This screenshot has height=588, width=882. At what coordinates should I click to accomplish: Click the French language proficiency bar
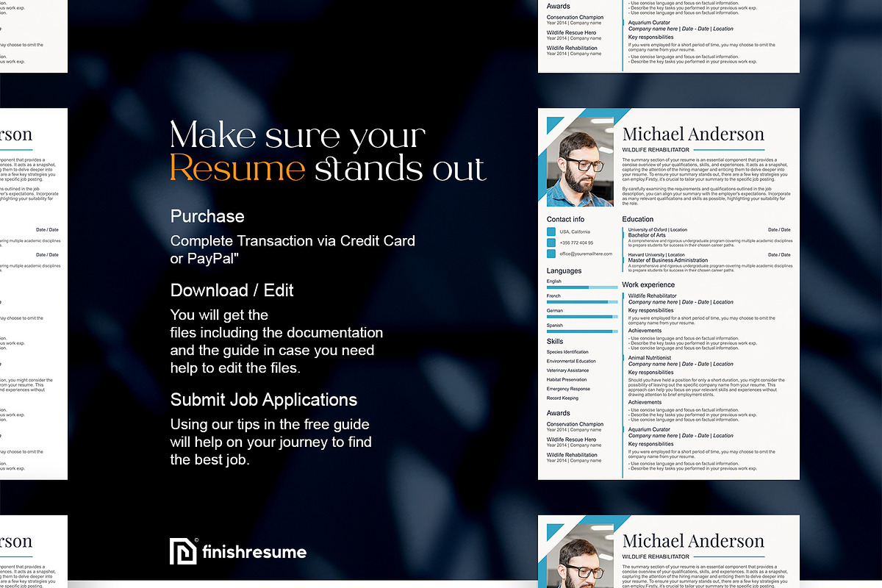pos(581,301)
